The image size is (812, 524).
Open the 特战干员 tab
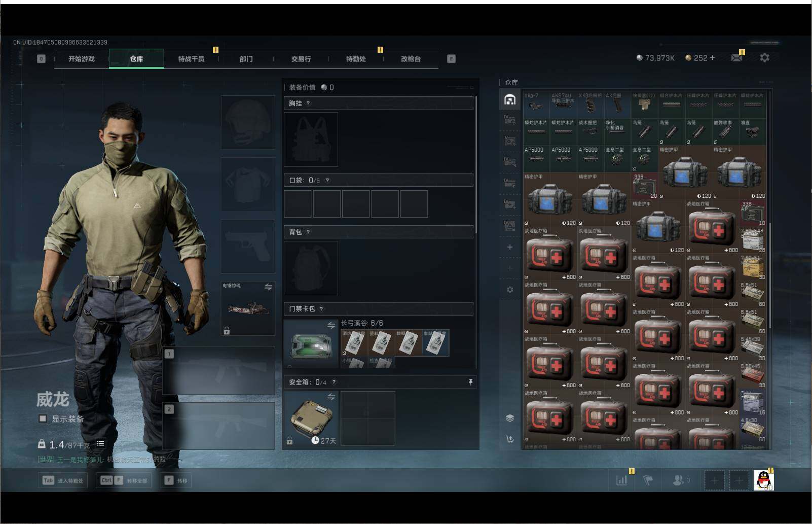pyautogui.click(x=191, y=59)
